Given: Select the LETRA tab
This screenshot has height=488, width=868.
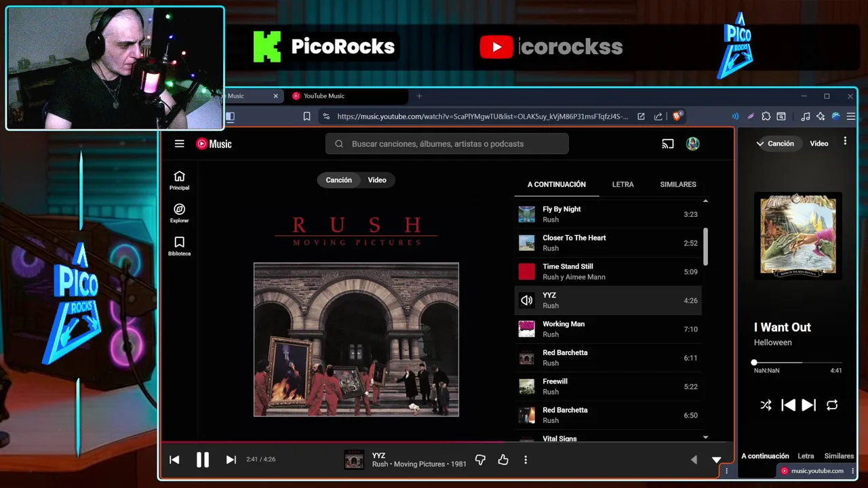Looking at the screenshot, I should click(x=623, y=184).
